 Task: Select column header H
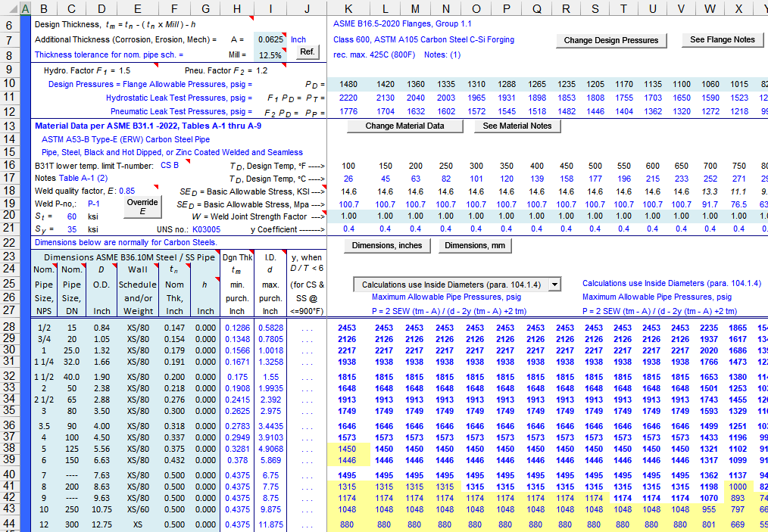(236, 8)
